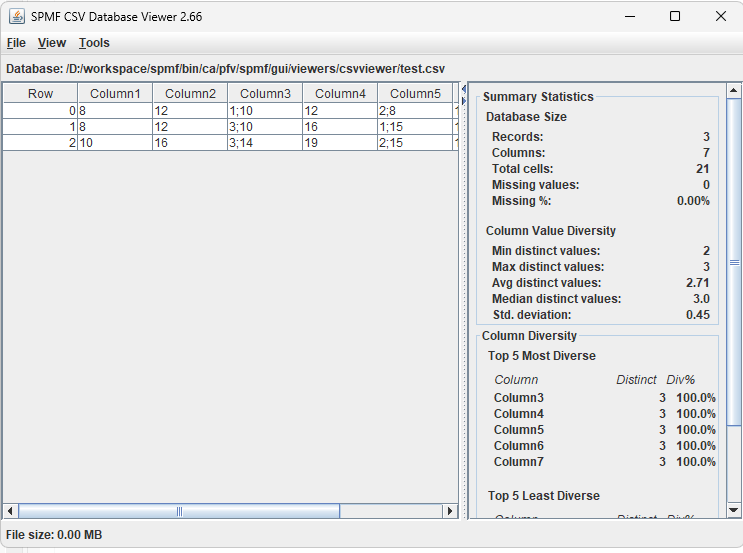Select cell '3;14' in Column3
The image size is (743, 553).
click(x=265, y=143)
